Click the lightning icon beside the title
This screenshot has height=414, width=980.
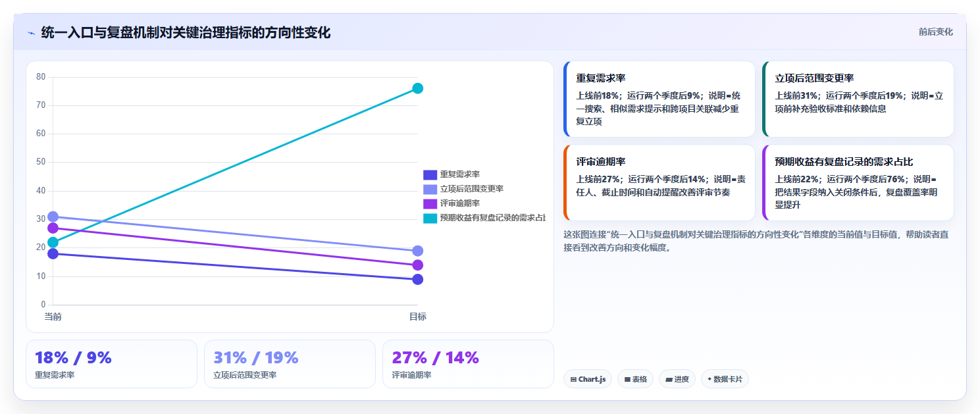coord(31,33)
